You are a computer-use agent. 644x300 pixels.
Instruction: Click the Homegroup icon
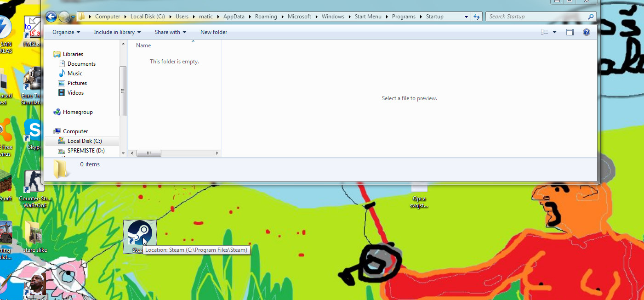(57, 112)
